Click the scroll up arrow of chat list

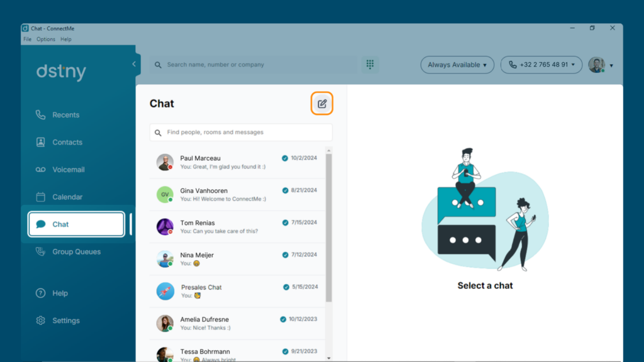328,151
